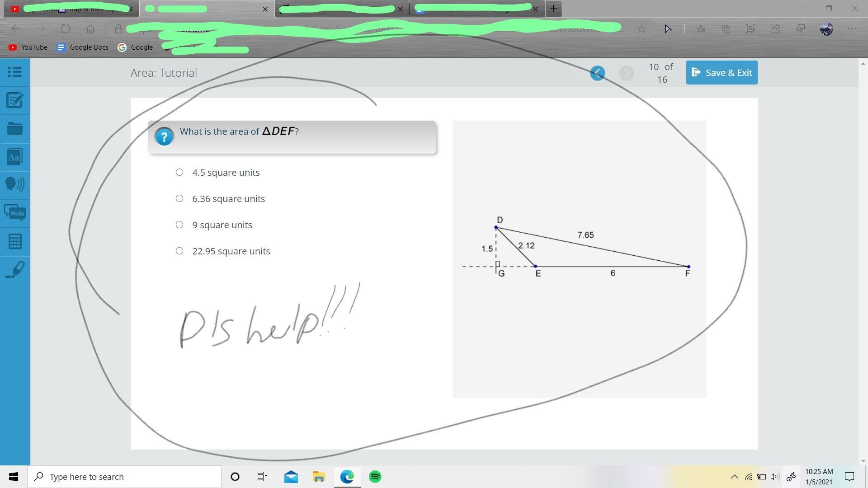Activate the text-to-speech speaker icon
The height and width of the screenshot is (488, 868).
pyautogui.click(x=14, y=184)
